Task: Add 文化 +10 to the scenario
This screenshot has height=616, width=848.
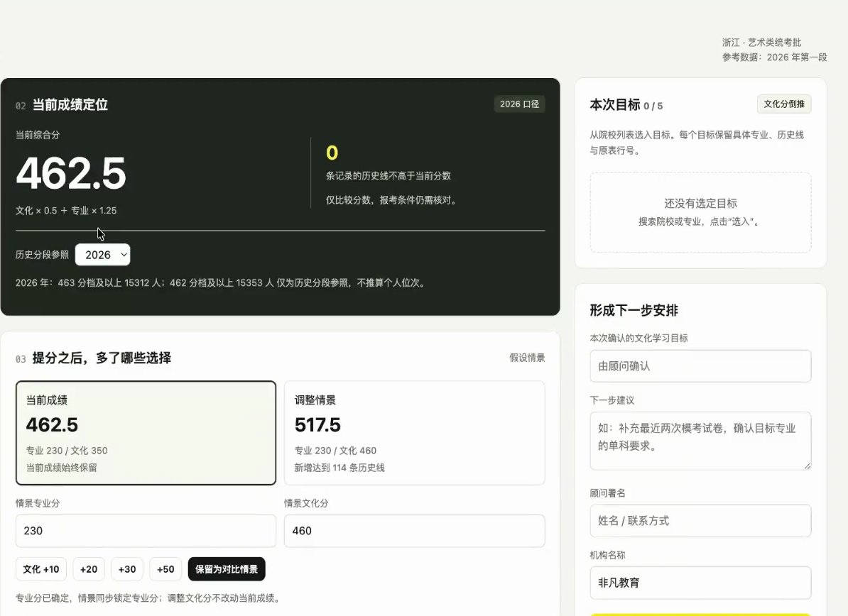Action: click(41, 569)
